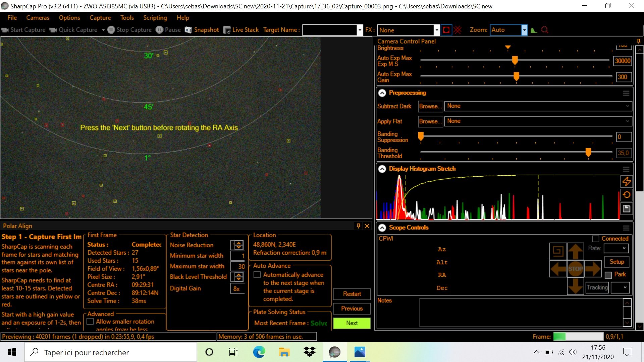Open the Scripting menu
The width and height of the screenshot is (644, 362).
tap(155, 18)
